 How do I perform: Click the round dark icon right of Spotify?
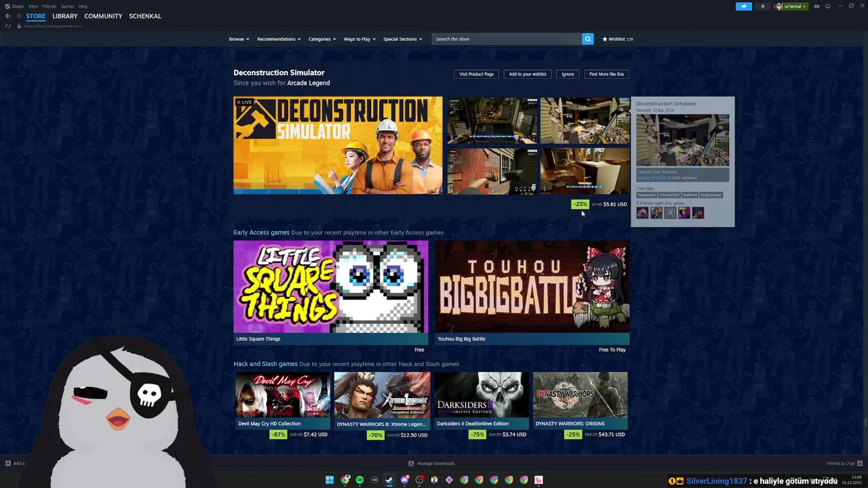coord(374,480)
